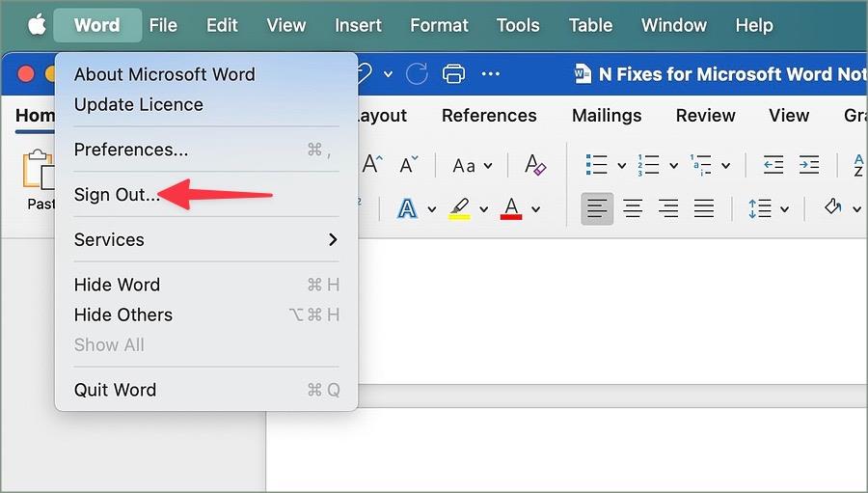Click the Redo circular arrow icon

(x=417, y=73)
